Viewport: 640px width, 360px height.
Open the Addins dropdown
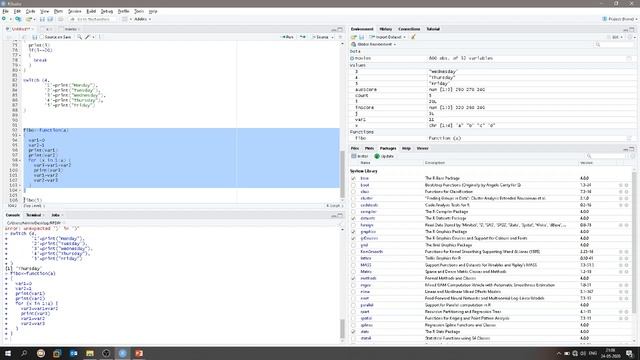(142, 19)
